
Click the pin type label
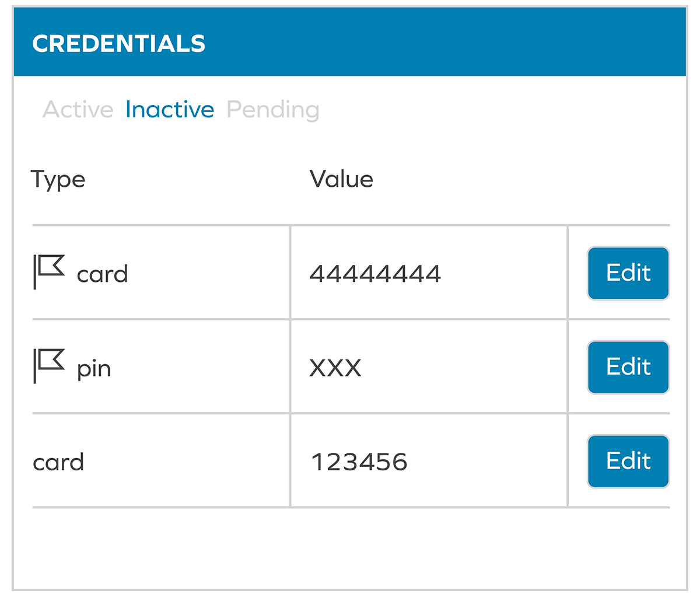pyautogui.click(x=94, y=369)
